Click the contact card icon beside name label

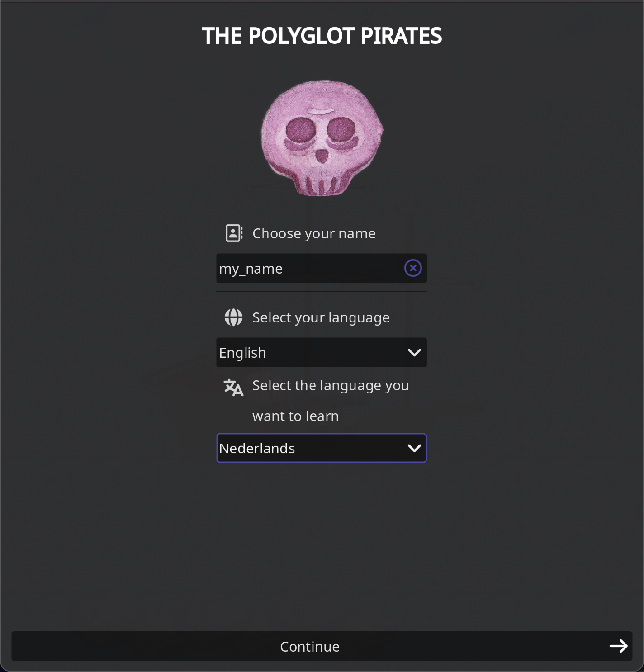pyautogui.click(x=234, y=233)
